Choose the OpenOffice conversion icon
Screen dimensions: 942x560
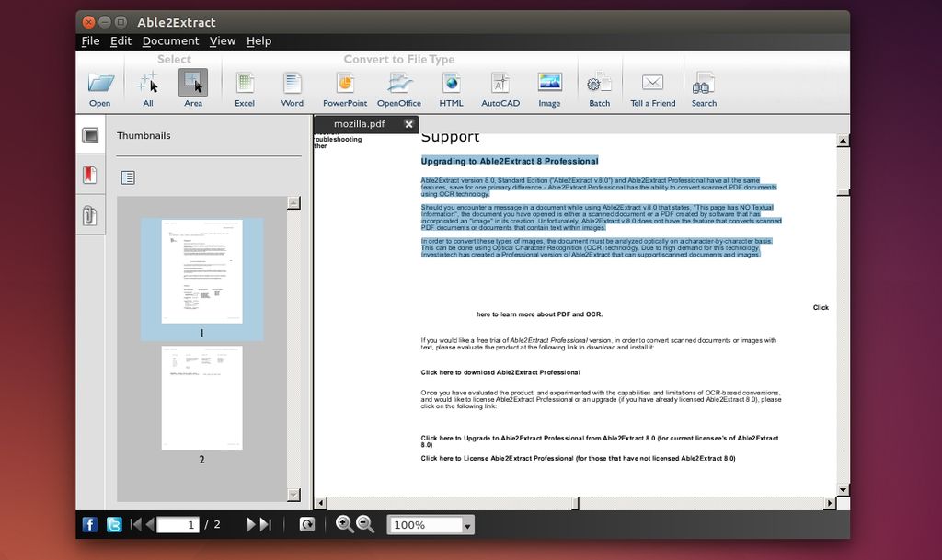pyautogui.click(x=398, y=85)
